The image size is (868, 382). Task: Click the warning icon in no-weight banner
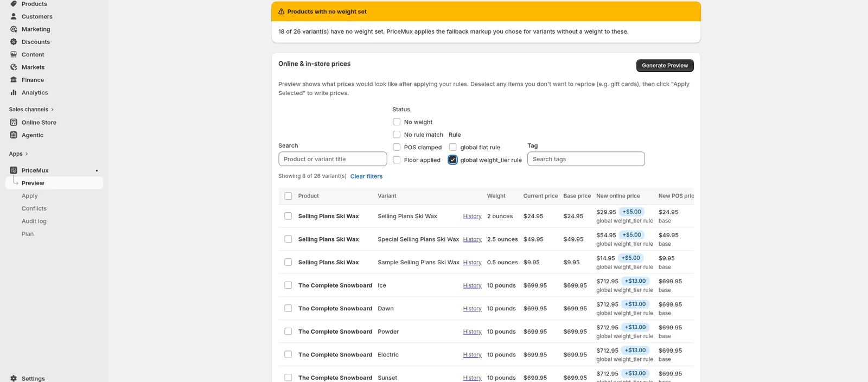coord(281,11)
